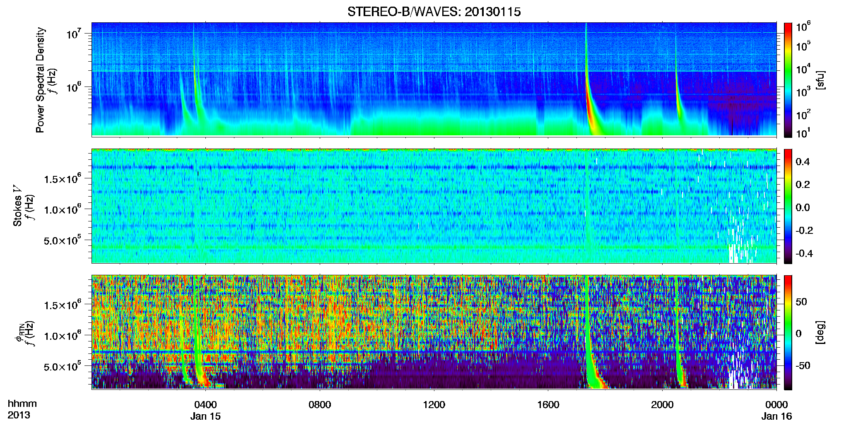This screenshot has height=447, width=868.
Task: Click the Stokes V axis label
Action: pyautogui.click(x=17, y=206)
